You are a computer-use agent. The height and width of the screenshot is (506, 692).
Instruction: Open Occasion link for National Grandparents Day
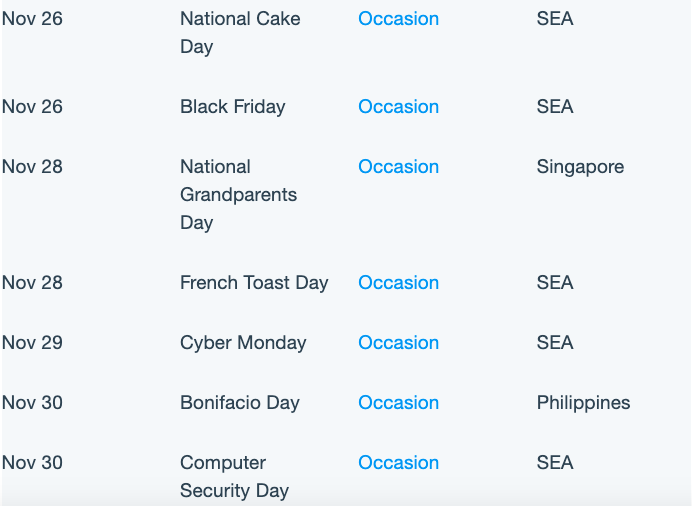[398, 166]
